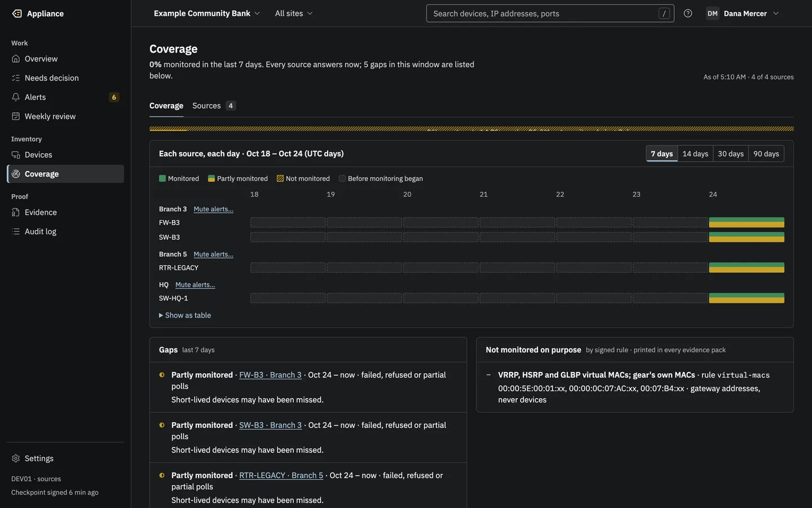The width and height of the screenshot is (812, 508).
Task: Switch to the Sources tab
Action: tap(214, 106)
